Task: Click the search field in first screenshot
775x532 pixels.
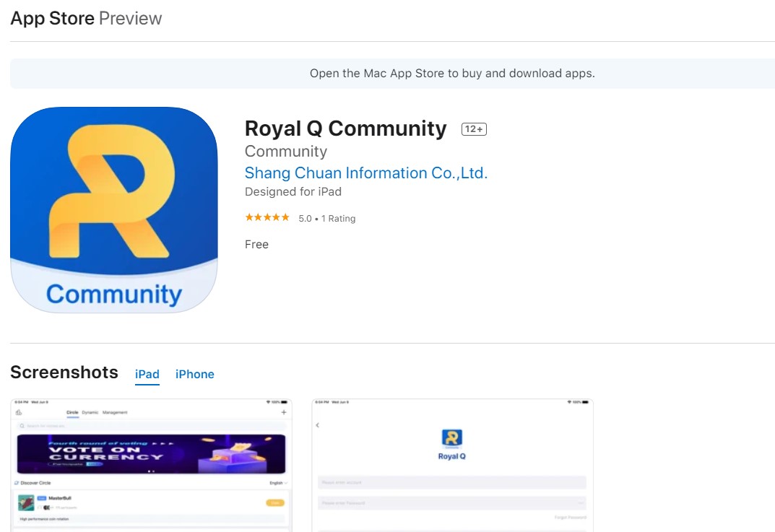Action: 151,426
